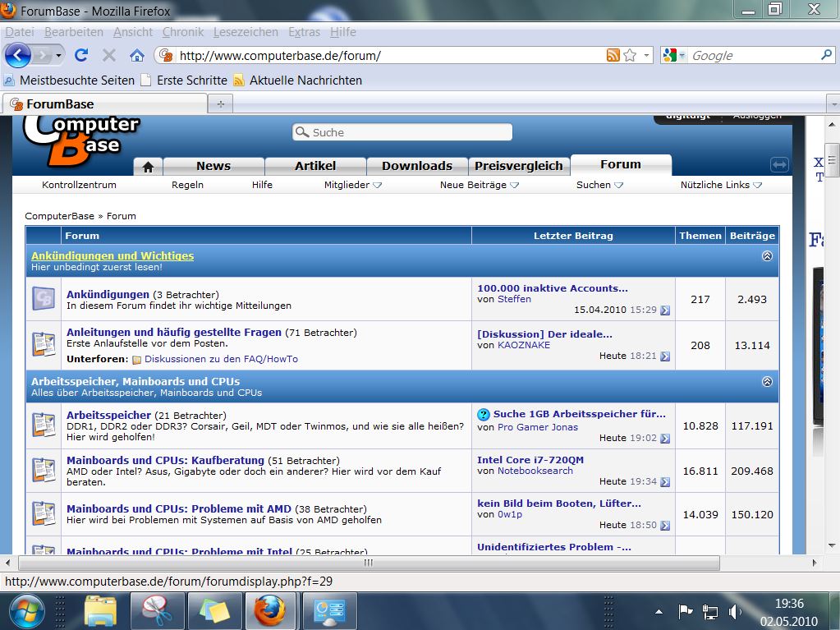Open the Datei menu
Viewport: 840px width, 630px height.
point(20,32)
